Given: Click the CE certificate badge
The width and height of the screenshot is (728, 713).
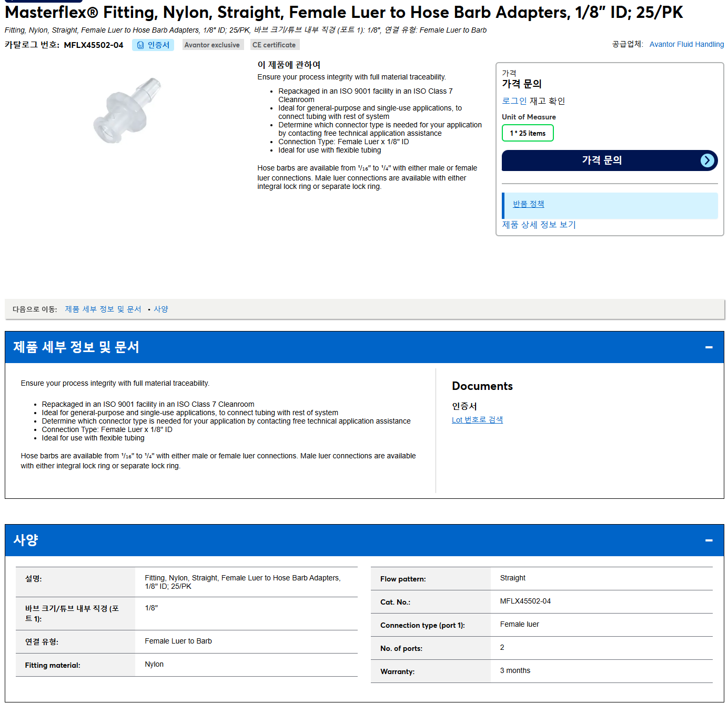Looking at the screenshot, I should 275,45.
